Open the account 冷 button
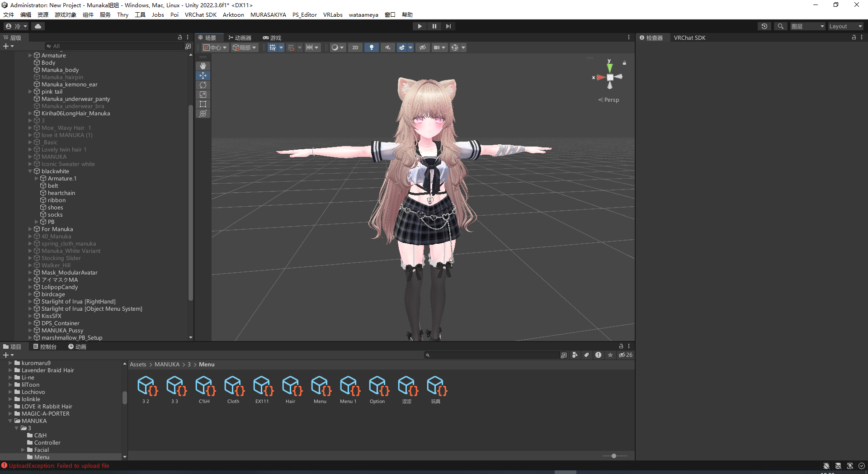The width and height of the screenshot is (868, 474). click(17, 26)
